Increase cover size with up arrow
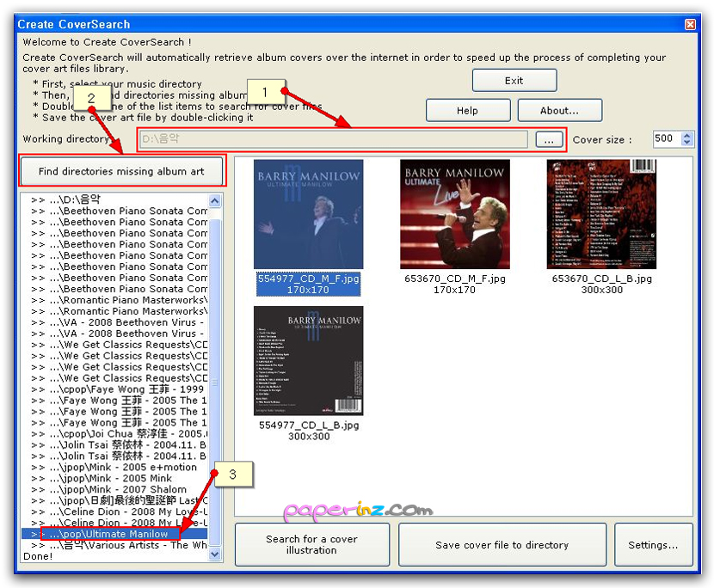 tap(687, 135)
